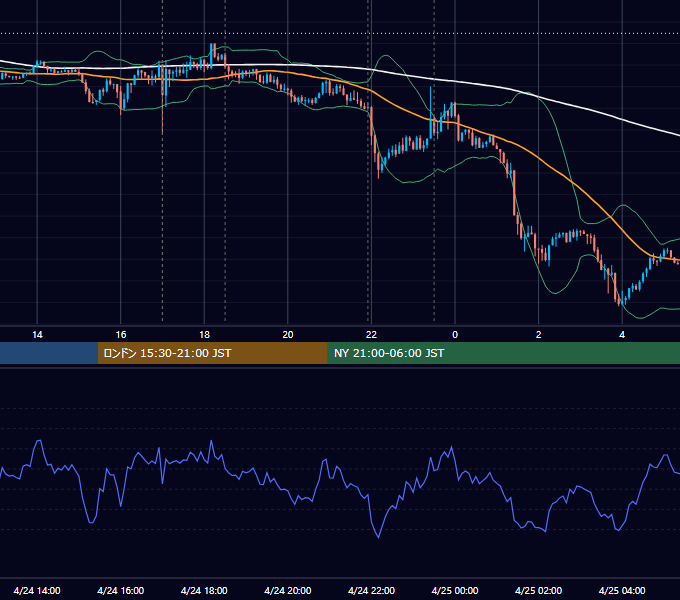
Task: Click the 18 hour axis label
Action: click(204, 335)
